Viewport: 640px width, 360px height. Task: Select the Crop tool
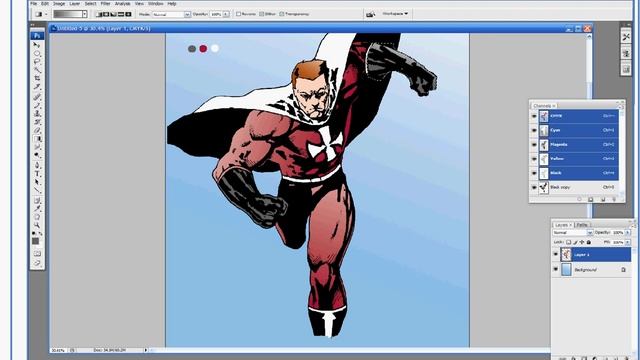[x=37, y=78]
